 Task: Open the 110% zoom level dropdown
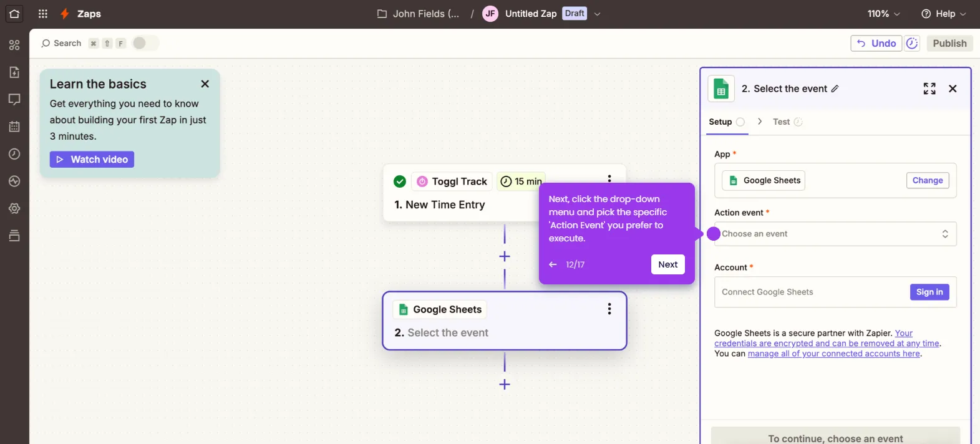click(883, 14)
